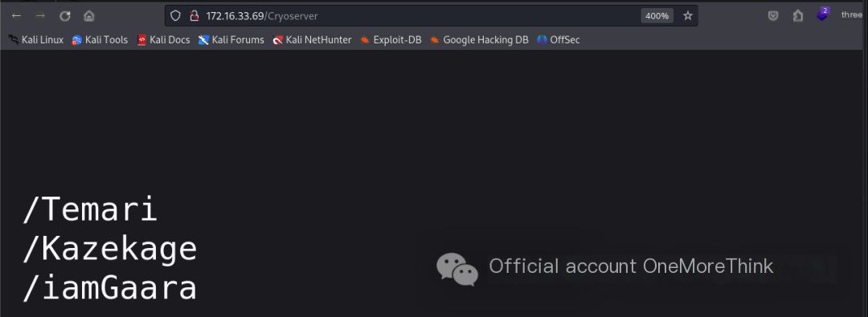Go back to the previous page
The height and width of the screenshot is (317, 868).
click(x=17, y=15)
